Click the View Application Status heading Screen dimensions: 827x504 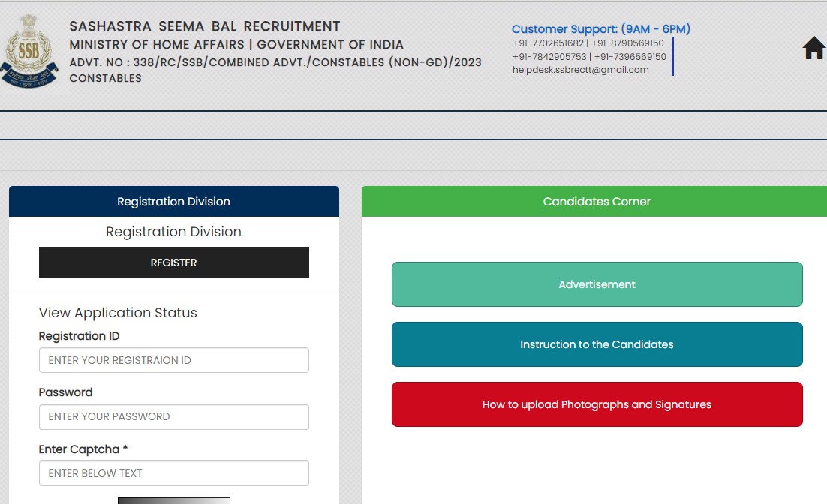pos(118,313)
